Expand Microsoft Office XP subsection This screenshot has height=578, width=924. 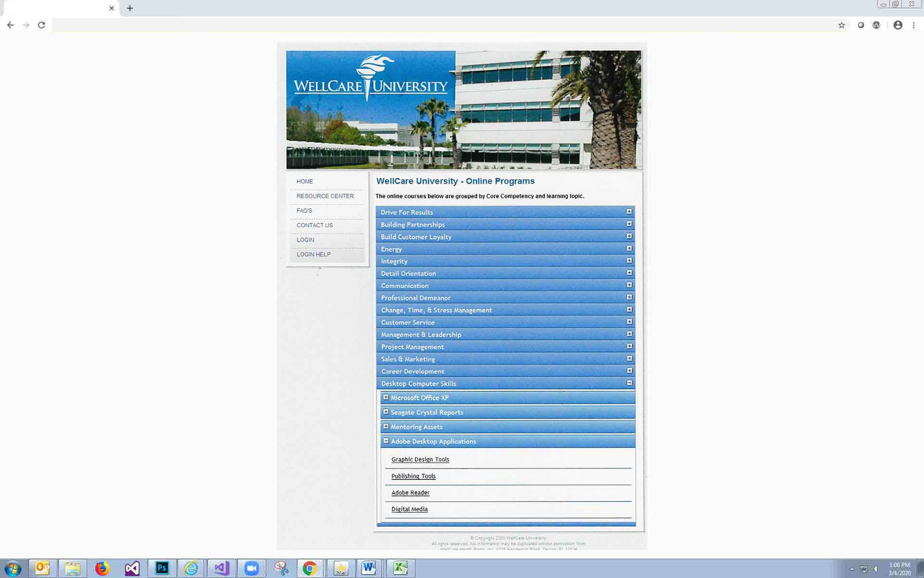(x=386, y=397)
